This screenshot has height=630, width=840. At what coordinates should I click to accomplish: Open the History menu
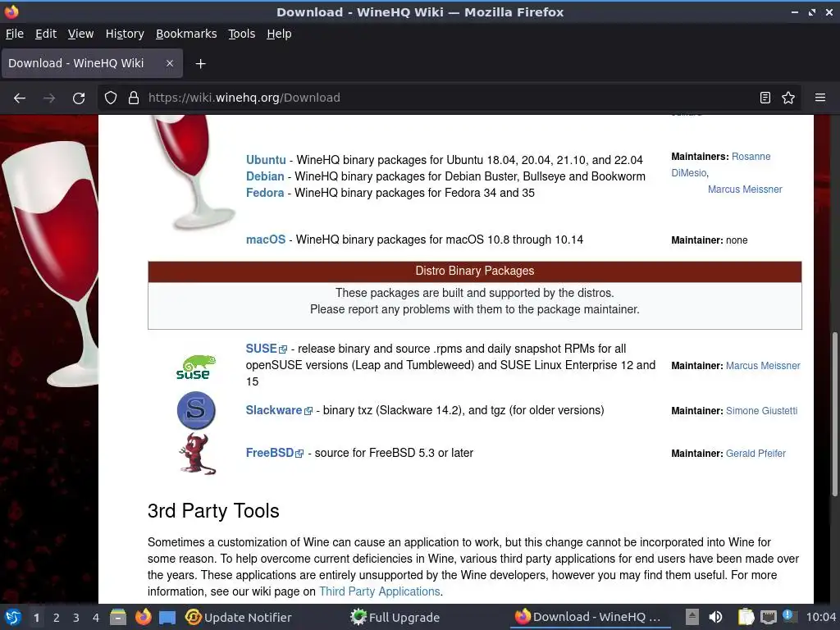point(125,34)
